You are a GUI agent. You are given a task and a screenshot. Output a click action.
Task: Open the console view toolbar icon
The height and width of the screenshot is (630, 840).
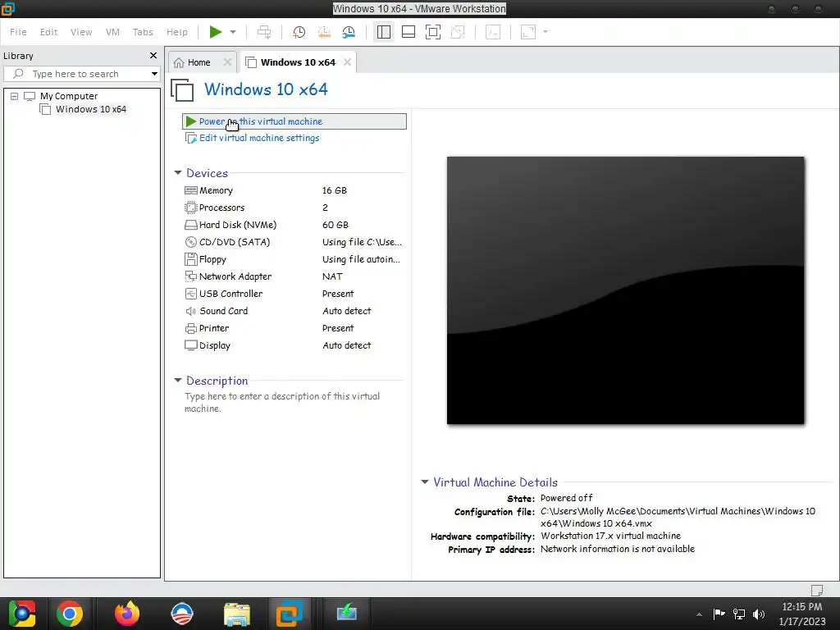point(493,32)
